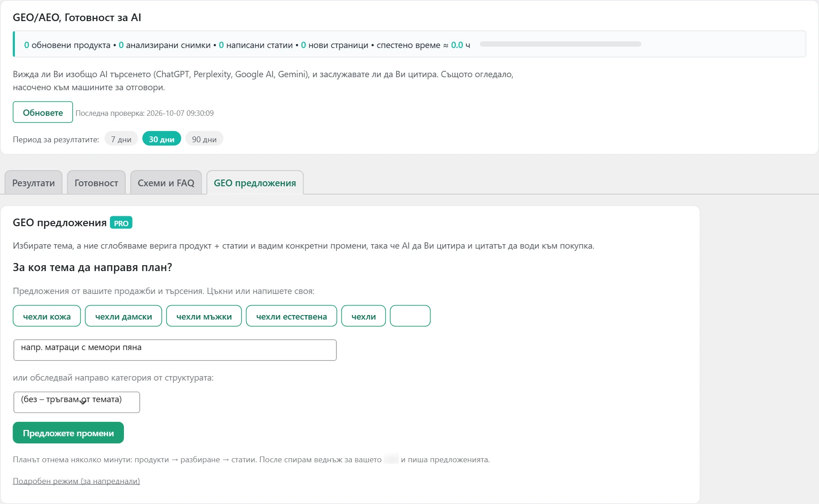Choose the чехли мъжки suggestion chip
The width and height of the screenshot is (819, 504).
click(x=204, y=316)
